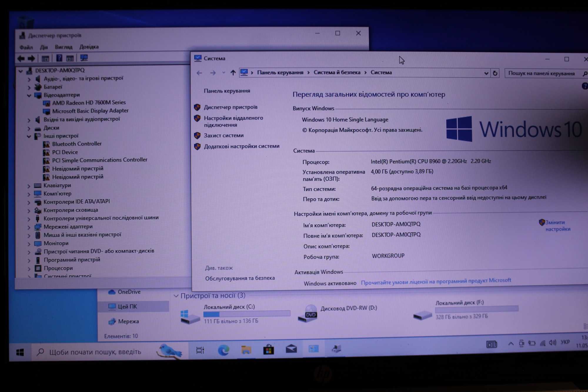Expand the Монітори node
588x392 pixels.
29,244
